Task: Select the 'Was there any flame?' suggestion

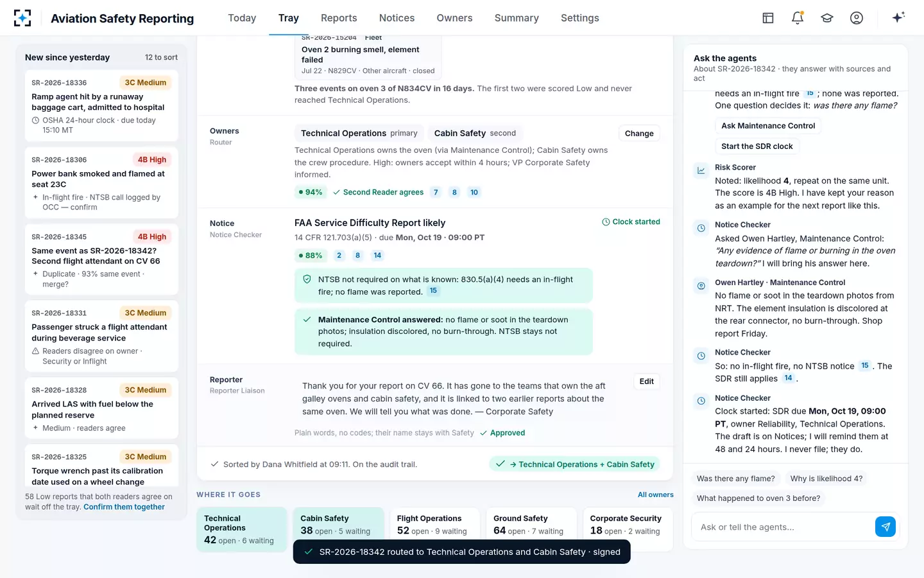Action: pos(736,478)
